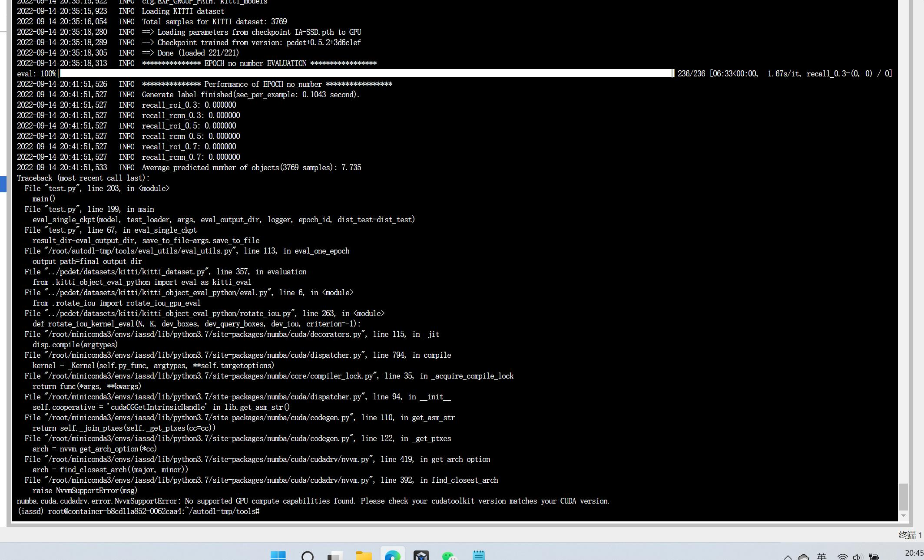Click the decorators.py line 115 path
The height and width of the screenshot is (560, 924).
(x=232, y=334)
